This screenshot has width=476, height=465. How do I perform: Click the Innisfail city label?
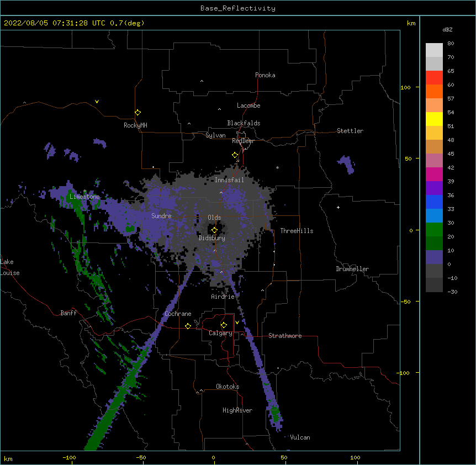229,180
